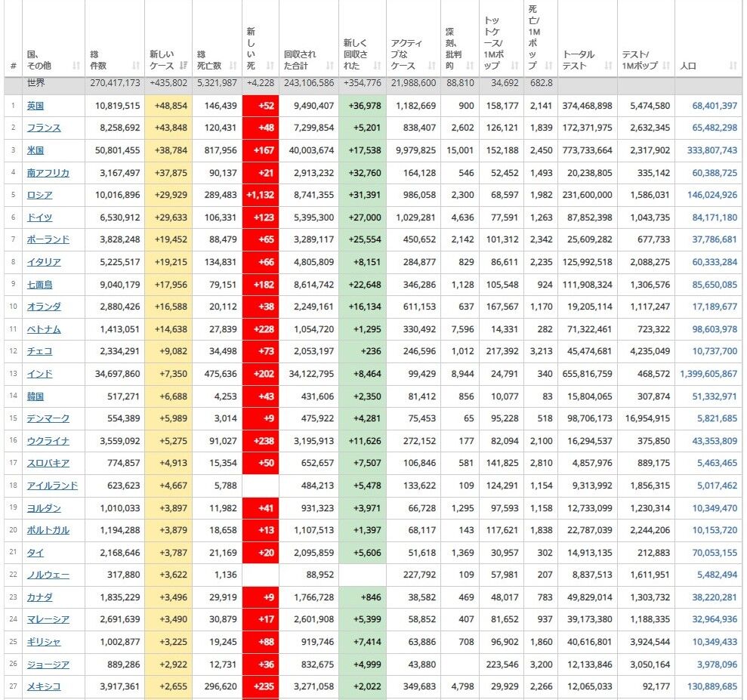The width and height of the screenshot is (747, 700).
Task: Open the 七面鳥 country link
Action: click(x=39, y=285)
